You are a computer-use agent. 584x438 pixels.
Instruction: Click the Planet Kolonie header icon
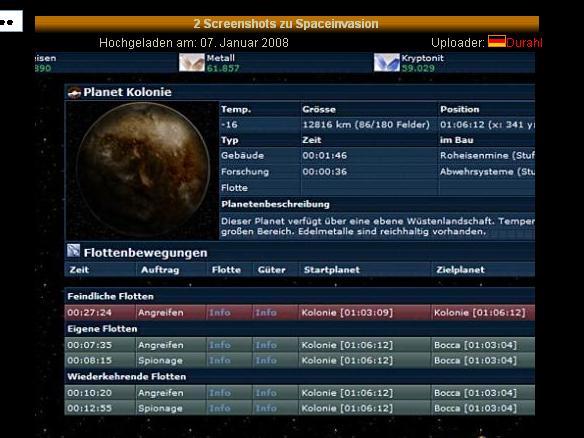[74, 92]
